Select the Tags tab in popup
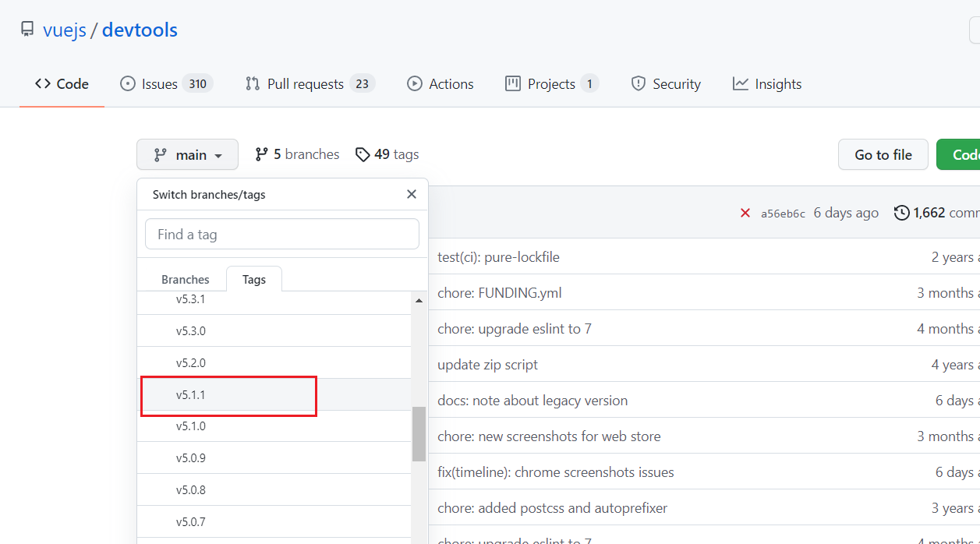Viewport: 980px width, 544px height. [x=254, y=279]
